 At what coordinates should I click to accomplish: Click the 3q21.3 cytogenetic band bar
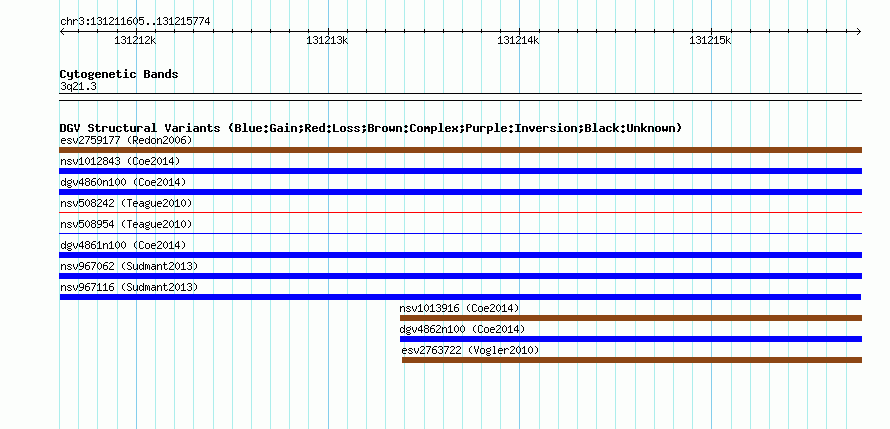460,97
